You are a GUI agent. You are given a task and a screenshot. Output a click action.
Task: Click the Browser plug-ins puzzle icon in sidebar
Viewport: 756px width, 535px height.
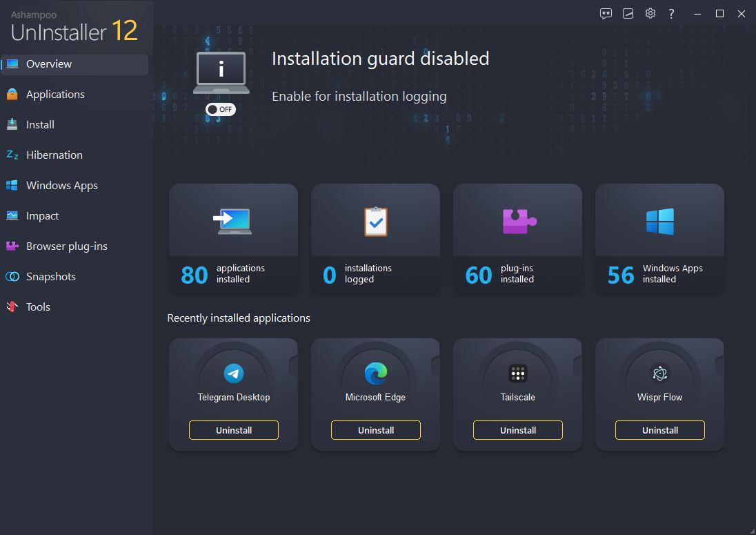12,246
